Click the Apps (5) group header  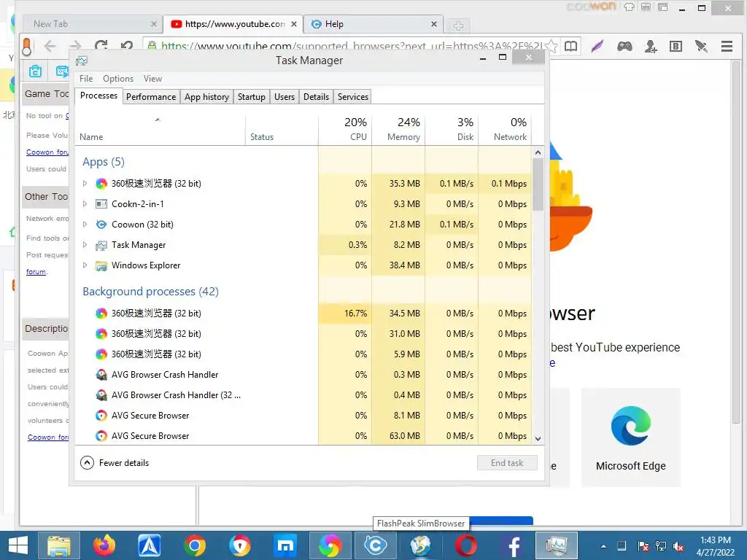point(104,162)
